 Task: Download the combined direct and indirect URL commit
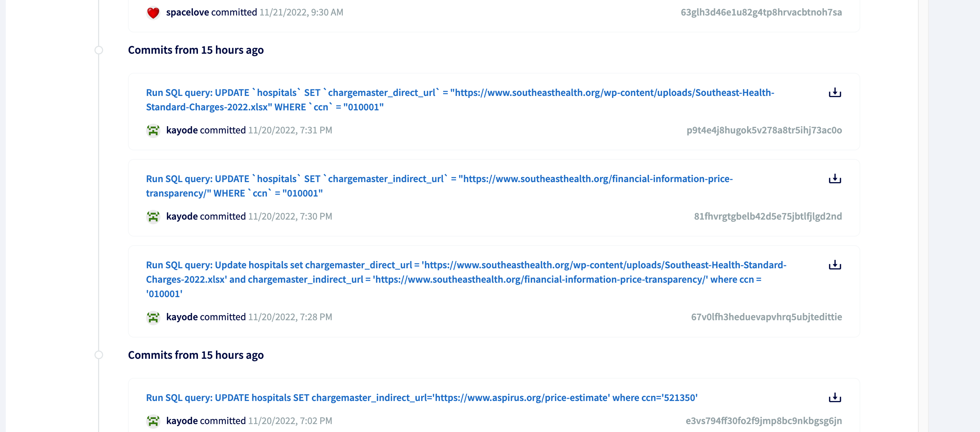click(x=835, y=265)
